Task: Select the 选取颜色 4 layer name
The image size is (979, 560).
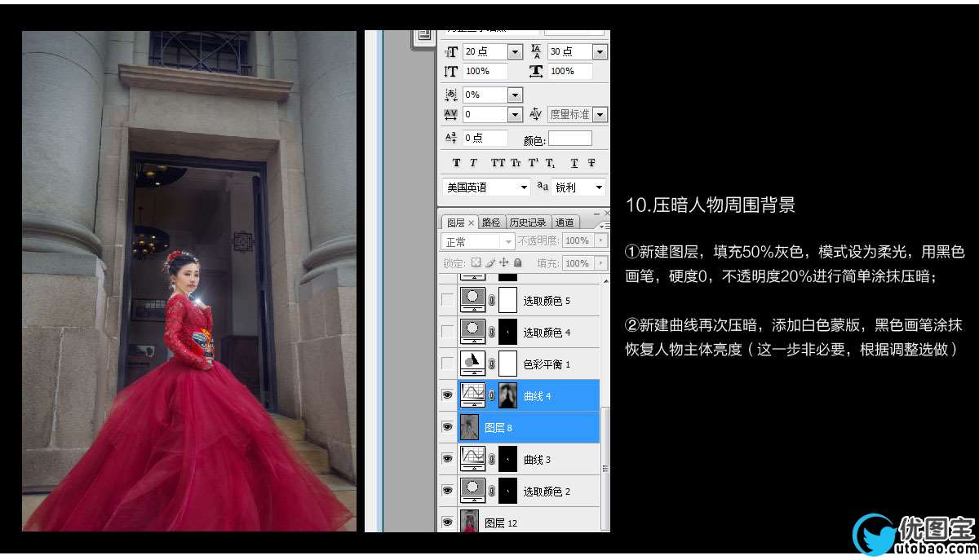Action: [547, 333]
